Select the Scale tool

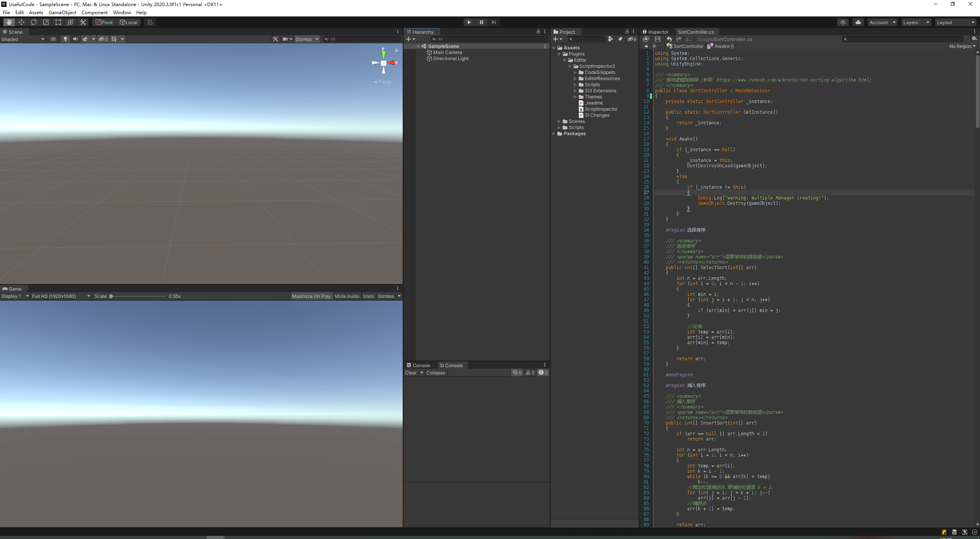[46, 22]
